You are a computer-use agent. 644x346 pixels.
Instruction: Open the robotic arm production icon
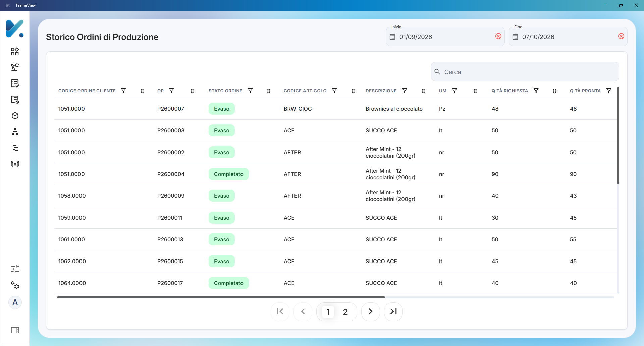pyautogui.click(x=15, y=67)
